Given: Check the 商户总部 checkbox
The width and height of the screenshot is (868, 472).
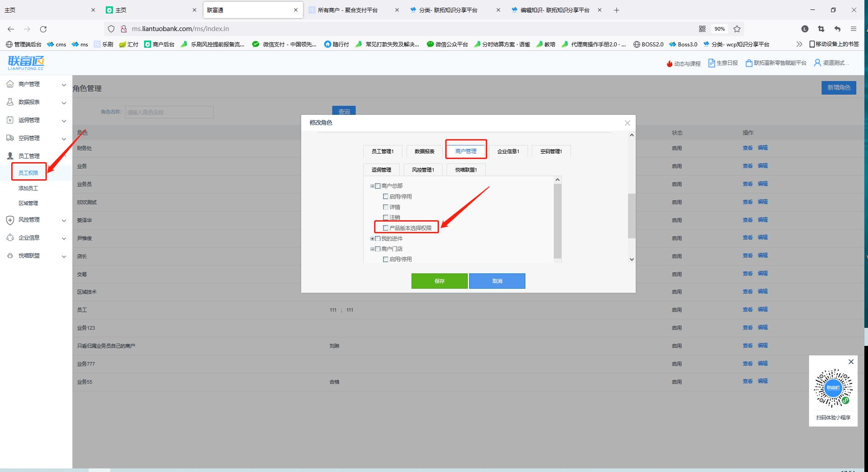Looking at the screenshot, I should coord(378,186).
